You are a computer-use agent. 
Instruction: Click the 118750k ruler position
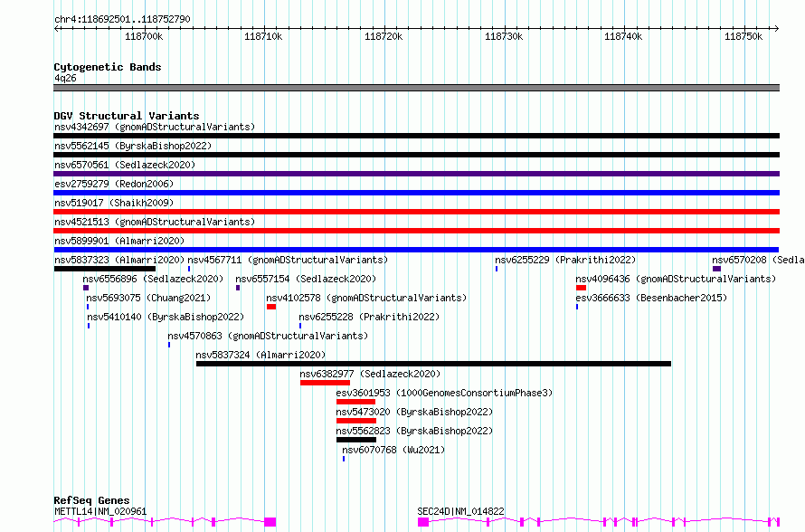(x=743, y=36)
